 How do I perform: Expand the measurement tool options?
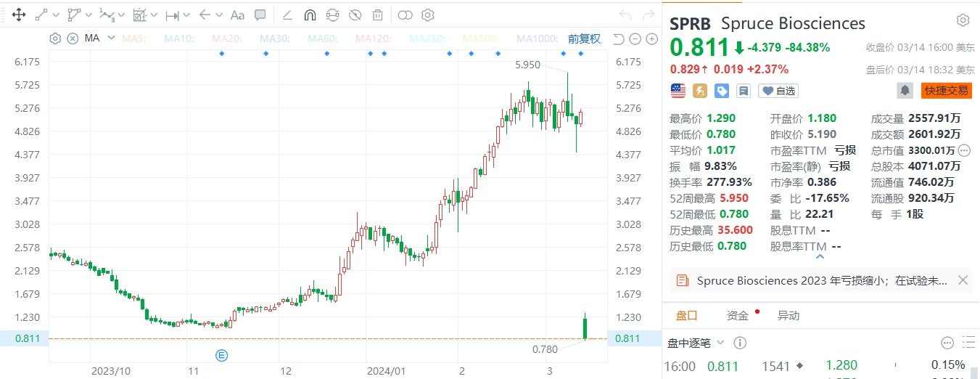tap(187, 15)
